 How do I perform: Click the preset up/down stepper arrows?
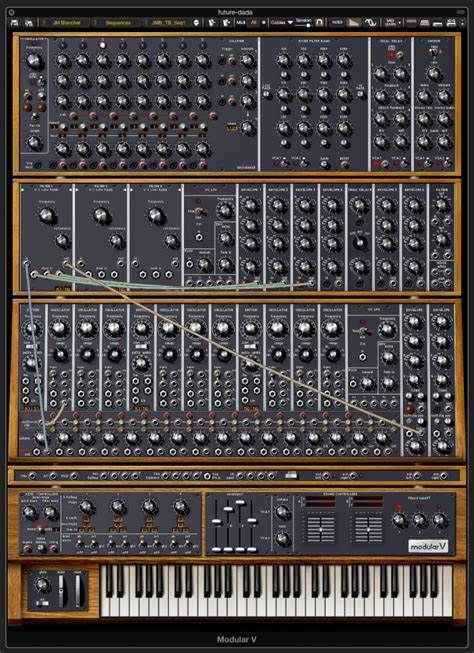tap(197, 22)
